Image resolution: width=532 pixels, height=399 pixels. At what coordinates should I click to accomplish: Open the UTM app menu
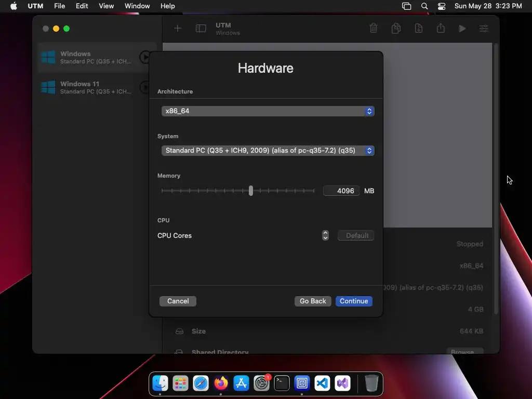[35, 6]
